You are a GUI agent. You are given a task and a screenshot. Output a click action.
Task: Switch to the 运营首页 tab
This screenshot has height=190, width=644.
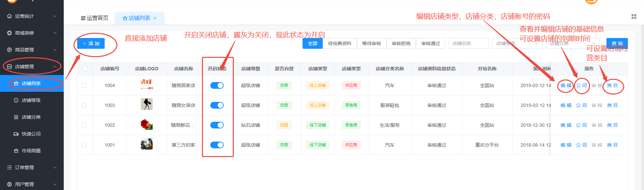(x=95, y=18)
